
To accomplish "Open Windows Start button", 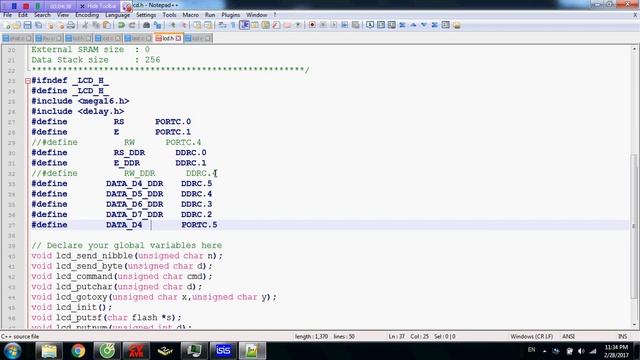I will pos(12,351).
